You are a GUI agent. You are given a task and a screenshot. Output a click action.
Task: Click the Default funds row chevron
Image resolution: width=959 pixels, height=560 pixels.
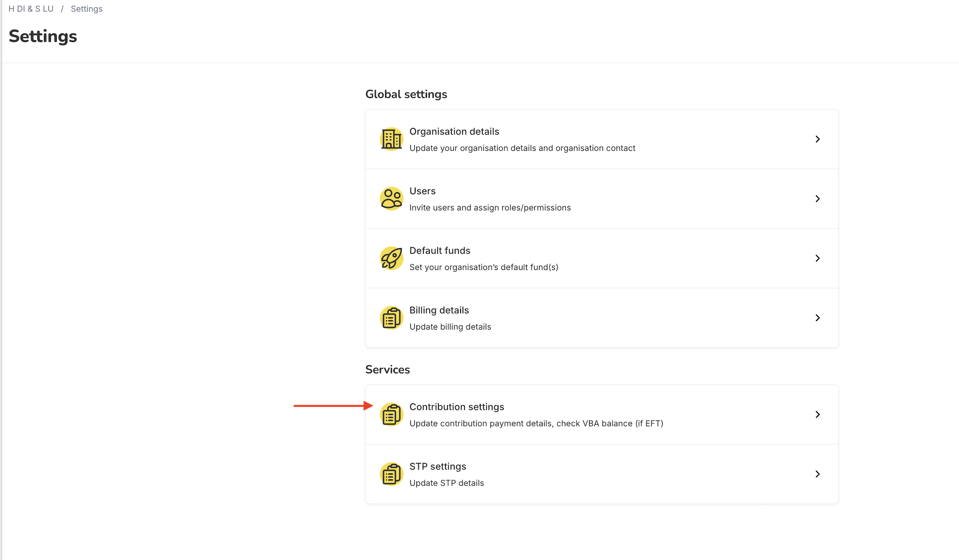817,258
